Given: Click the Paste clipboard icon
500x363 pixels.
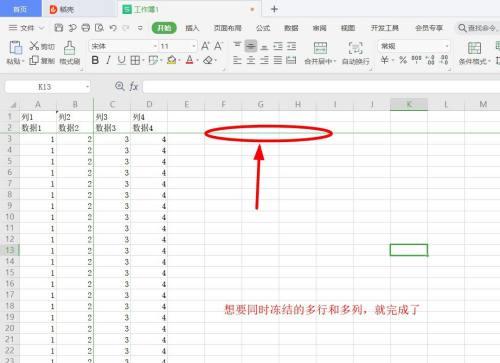Looking at the screenshot, I should (x=15, y=48).
